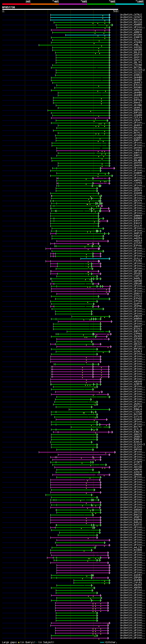Click hit label UniRef100_A5BLJ1
This screenshot has height=644, width=146.
[131, 45]
